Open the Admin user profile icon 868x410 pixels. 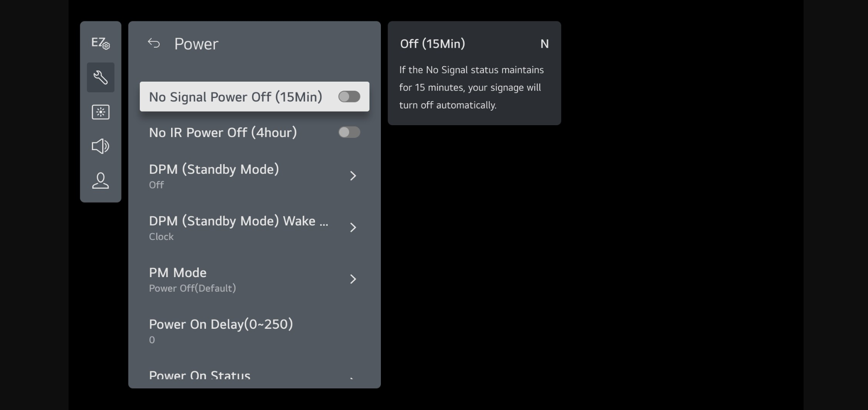click(x=100, y=181)
